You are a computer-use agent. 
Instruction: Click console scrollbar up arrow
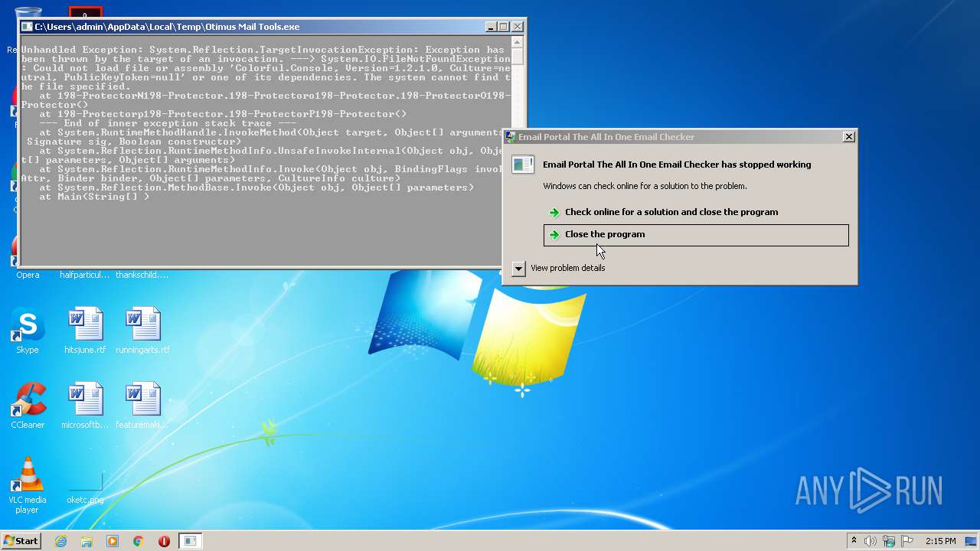[518, 43]
